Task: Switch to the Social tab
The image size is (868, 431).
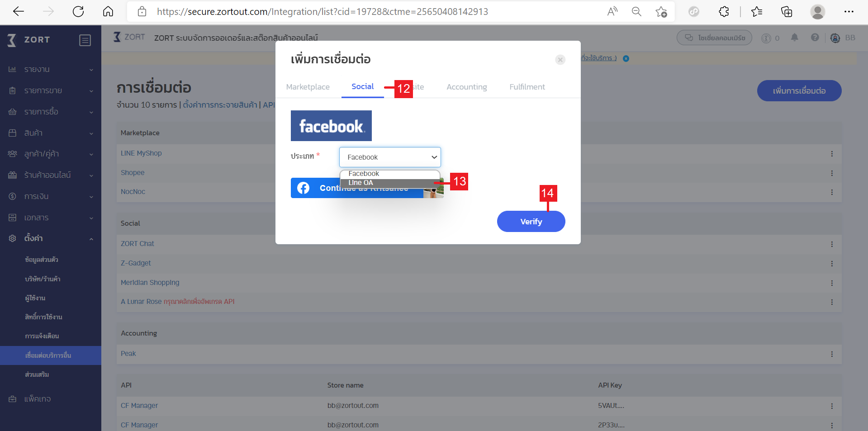Action: 363,86
